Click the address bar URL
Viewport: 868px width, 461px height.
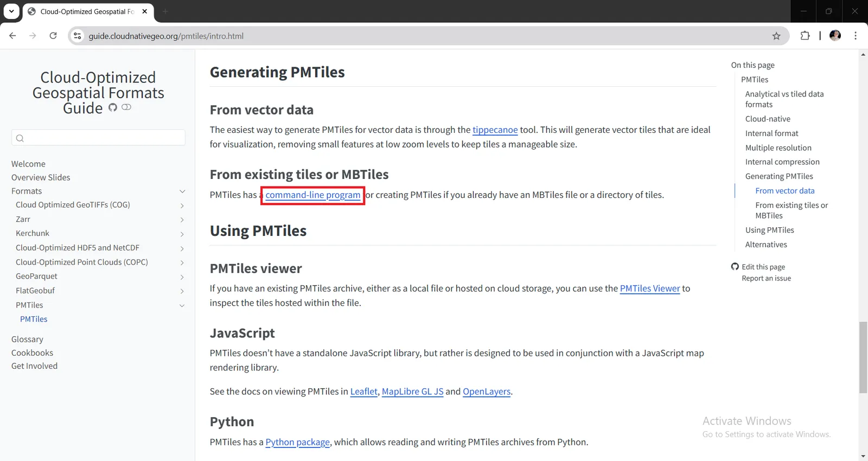[166, 36]
